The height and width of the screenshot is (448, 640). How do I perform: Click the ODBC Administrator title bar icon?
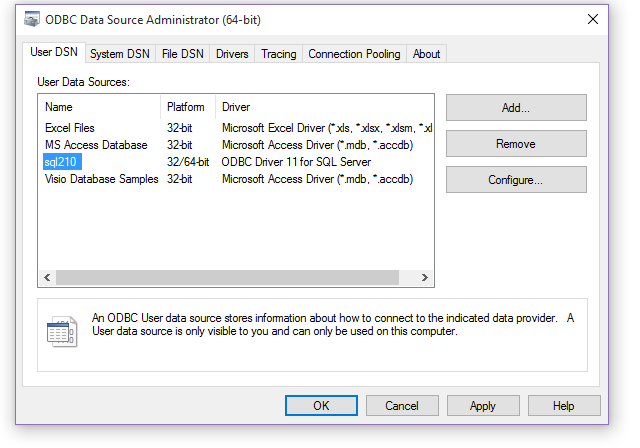coord(32,19)
